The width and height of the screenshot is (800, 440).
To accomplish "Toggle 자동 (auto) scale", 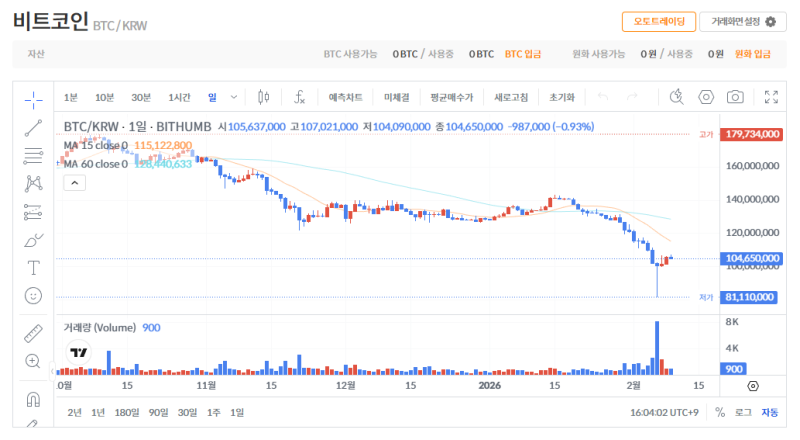I will [769, 412].
